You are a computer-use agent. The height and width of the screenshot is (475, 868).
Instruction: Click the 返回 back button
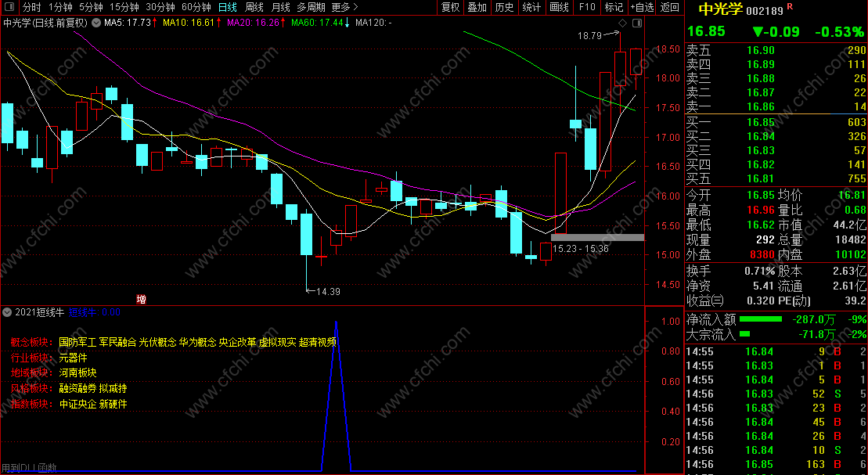point(670,7)
